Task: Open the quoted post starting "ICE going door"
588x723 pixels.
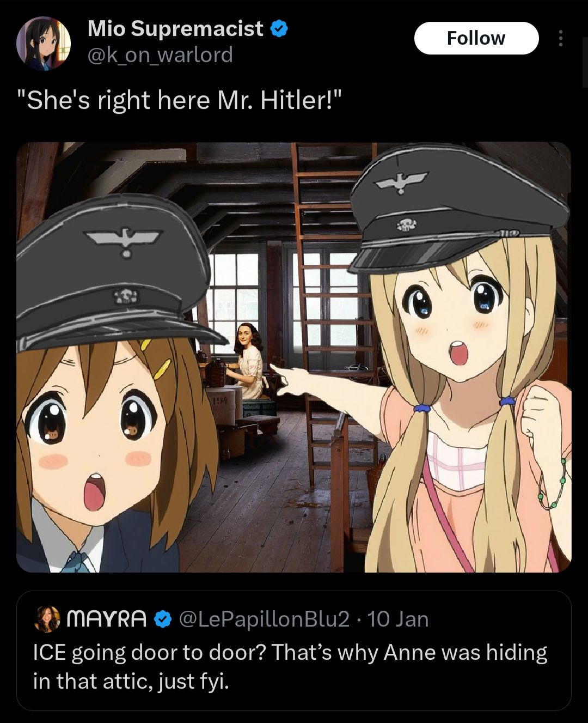Action: pos(293,651)
